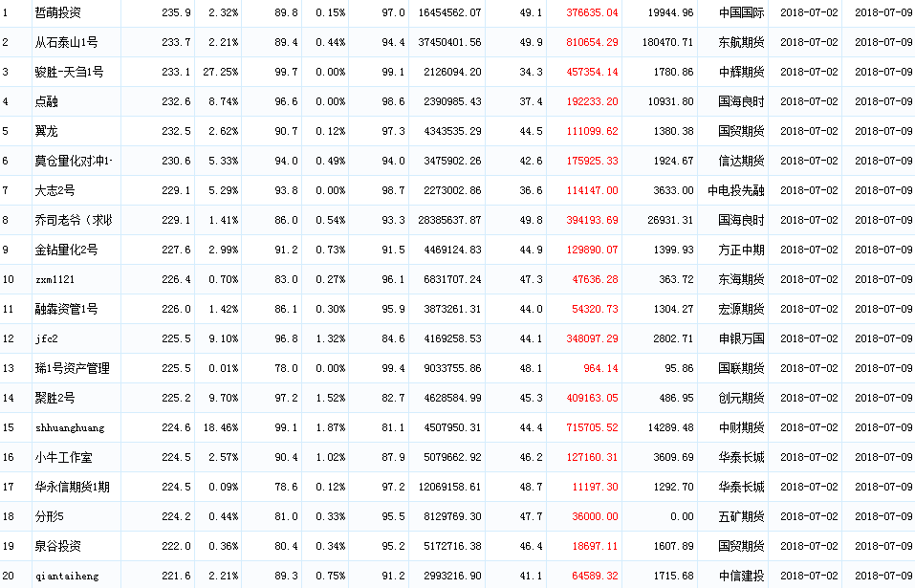This screenshot has height=588, width=915.
Task: Select the account shhuanghuang
Action: tap(70, 427)
